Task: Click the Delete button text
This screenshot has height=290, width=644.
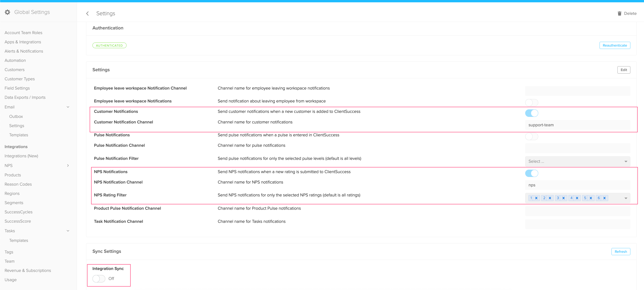Action: pyautogui.click(x=630, y=13)
